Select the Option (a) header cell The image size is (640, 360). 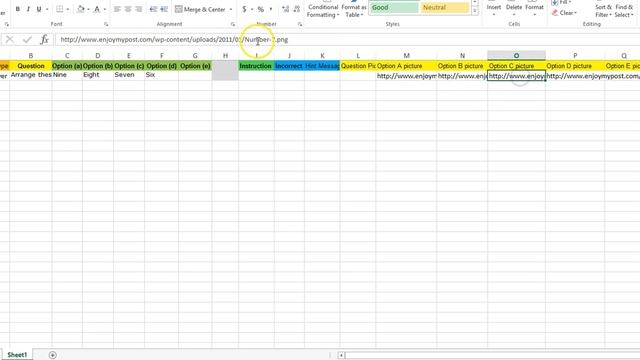pyautogui.click(x=67, y=66)
